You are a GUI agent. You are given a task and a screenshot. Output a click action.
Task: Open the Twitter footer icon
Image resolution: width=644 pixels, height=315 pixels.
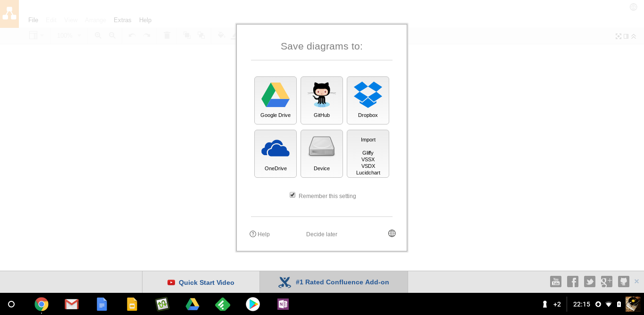[590, 282]
